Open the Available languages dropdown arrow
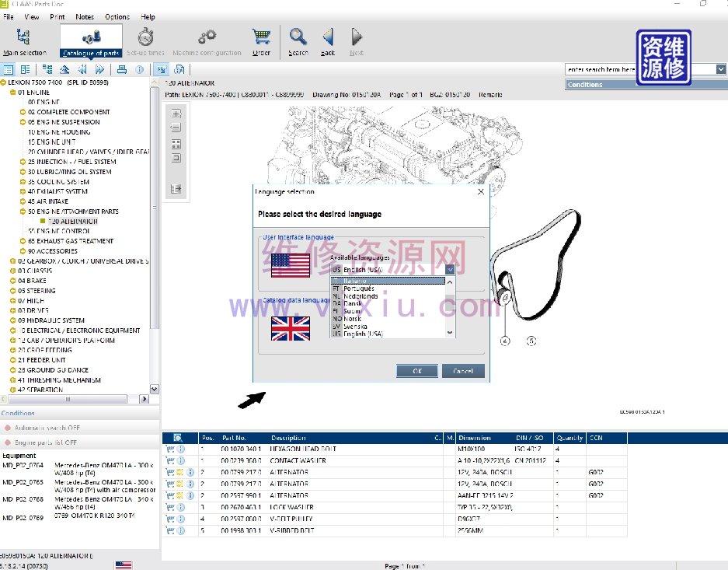 450,269
